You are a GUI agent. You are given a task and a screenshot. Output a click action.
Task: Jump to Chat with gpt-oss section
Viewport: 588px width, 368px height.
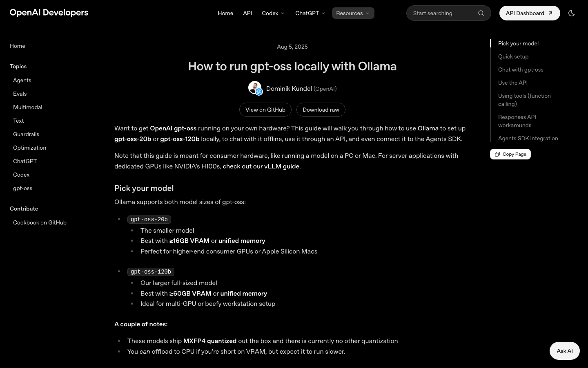[x=521, y=70]
